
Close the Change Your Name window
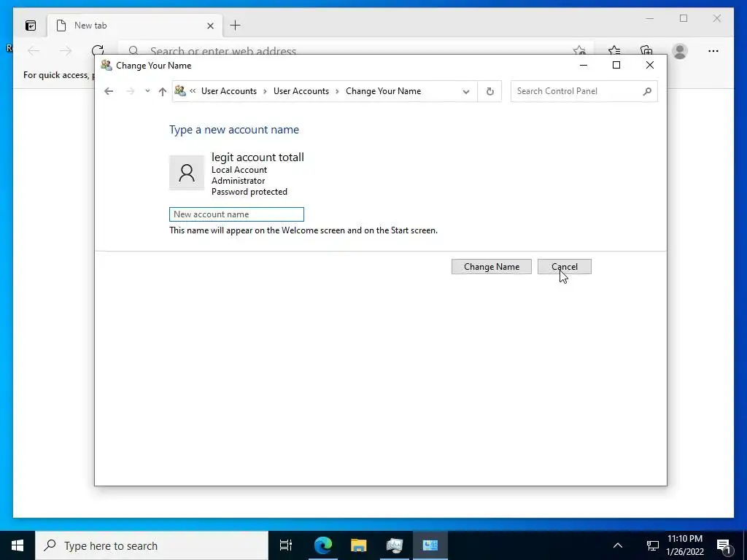click(650, 65)
